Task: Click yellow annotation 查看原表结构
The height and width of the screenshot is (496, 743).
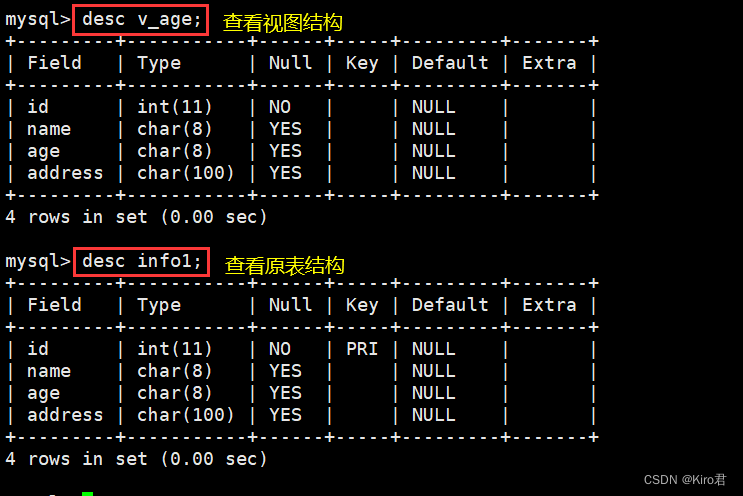Action: (285, 265)
